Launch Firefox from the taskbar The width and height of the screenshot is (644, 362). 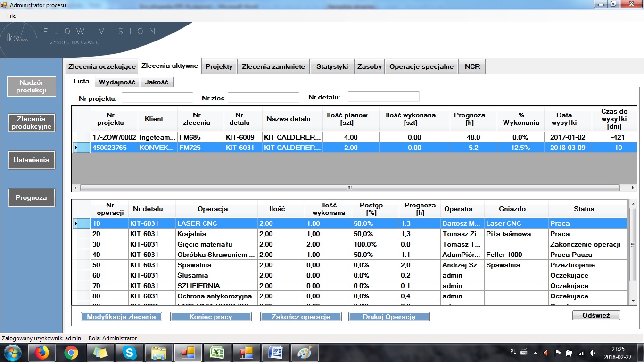[42, 353]
